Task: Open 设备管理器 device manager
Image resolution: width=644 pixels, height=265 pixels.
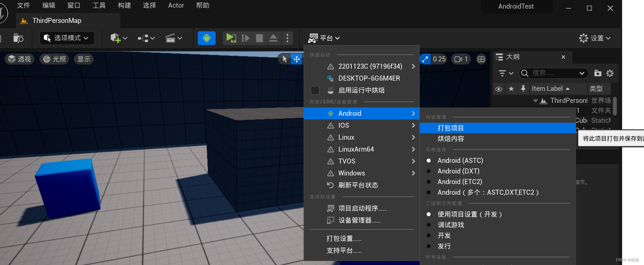Action: coord(362,220)
